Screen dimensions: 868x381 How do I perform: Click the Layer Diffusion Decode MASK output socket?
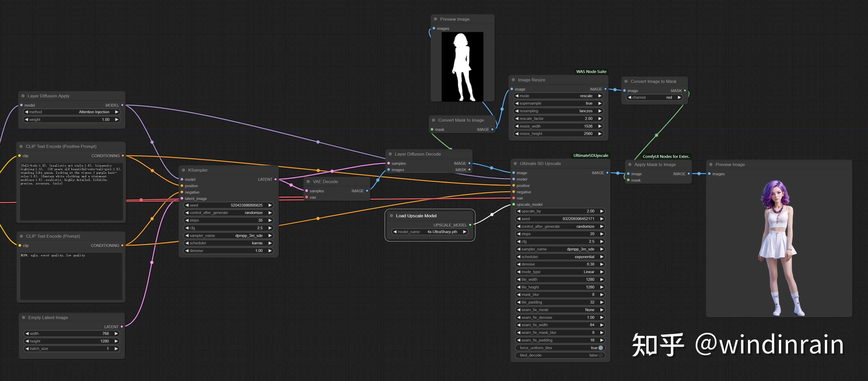(469, 170)
